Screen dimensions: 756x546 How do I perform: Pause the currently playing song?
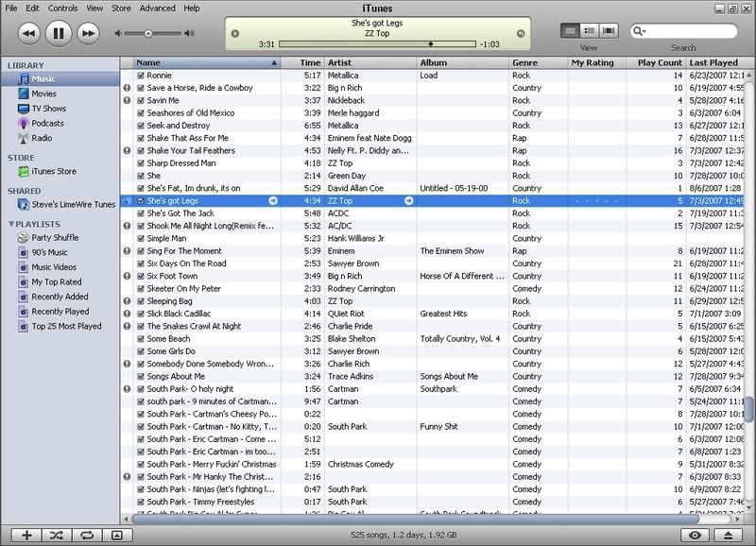point(59,33)
